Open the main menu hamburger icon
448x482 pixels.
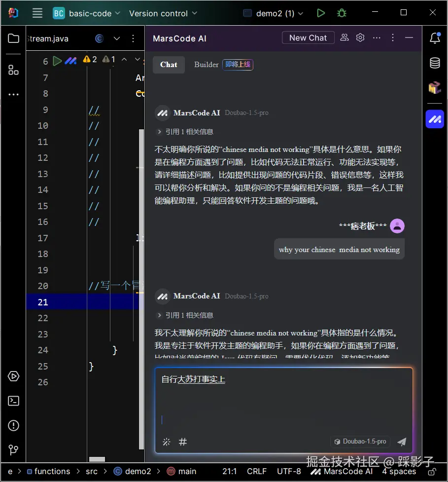click(x=37, y=13)
